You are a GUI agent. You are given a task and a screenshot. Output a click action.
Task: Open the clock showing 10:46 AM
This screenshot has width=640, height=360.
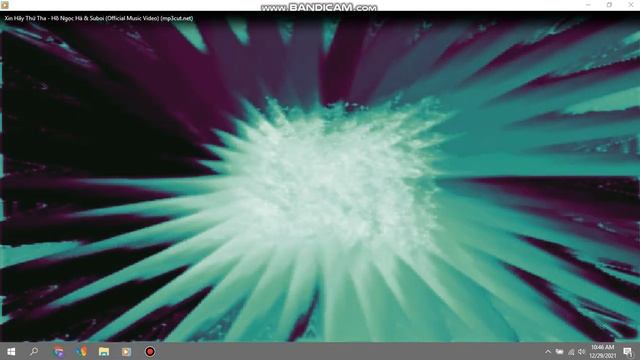pos(602,351)
